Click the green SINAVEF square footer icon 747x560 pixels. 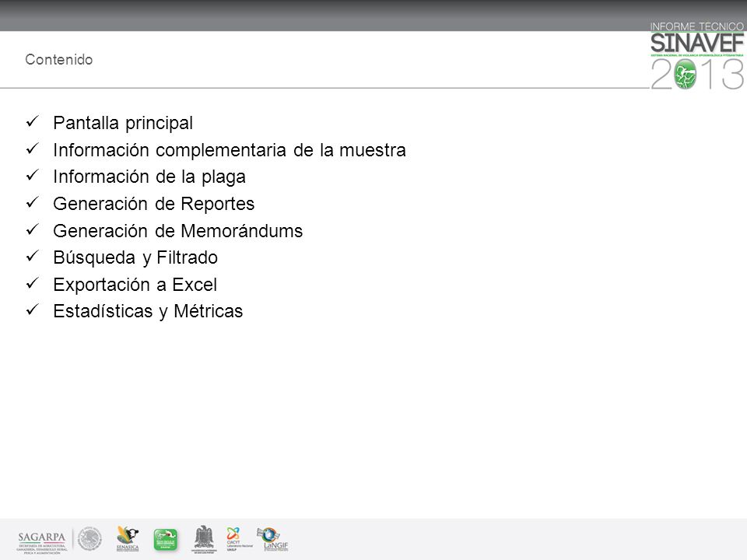point(165,540)
